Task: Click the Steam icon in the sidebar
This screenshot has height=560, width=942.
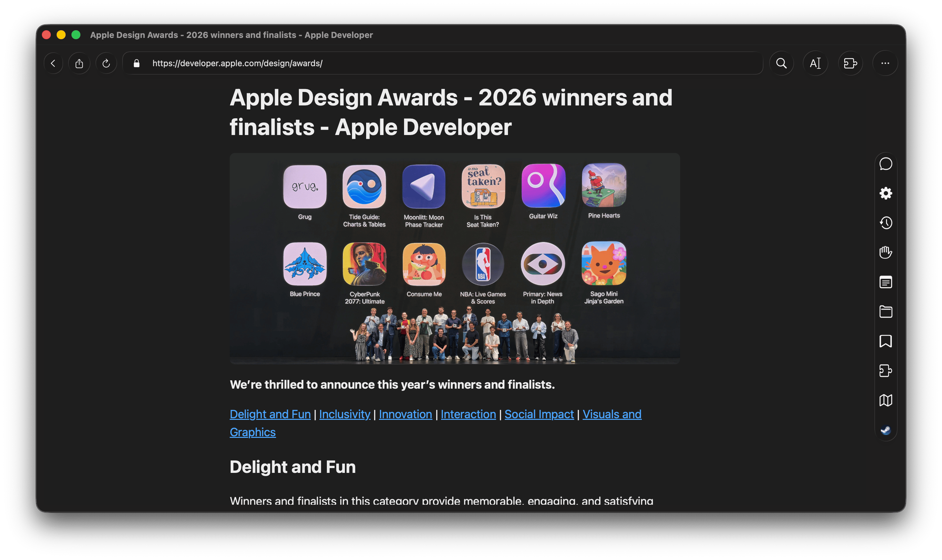Action: tap(885, 430)
